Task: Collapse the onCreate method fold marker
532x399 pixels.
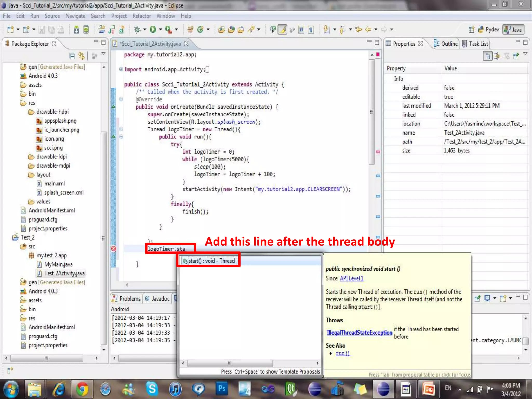Action: tap(121, 99)
